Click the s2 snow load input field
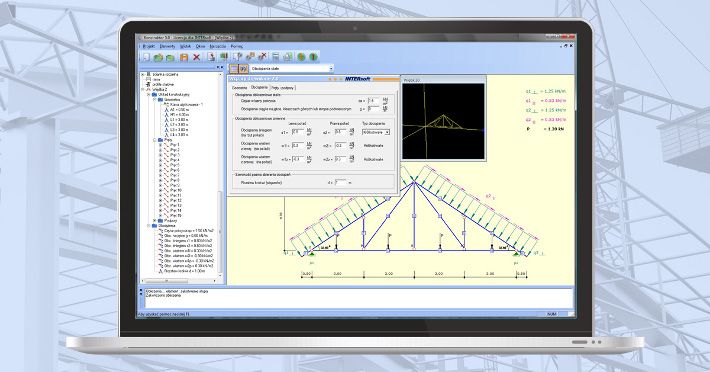The width and height of the screenshot is (710, 372). (340, 132)
